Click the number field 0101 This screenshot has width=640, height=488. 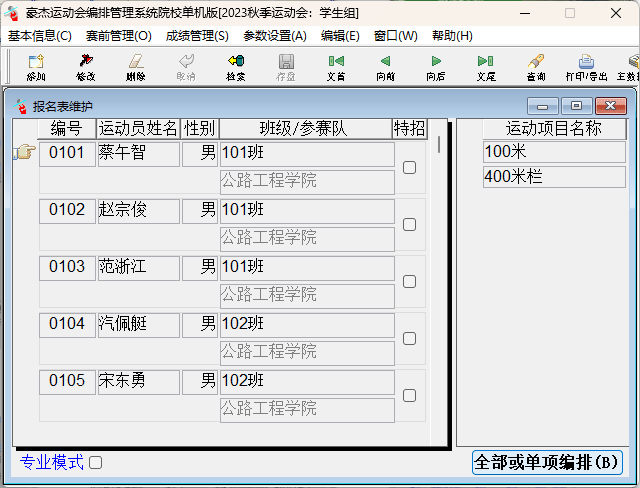pyautogui.click(x=67, y=154)
